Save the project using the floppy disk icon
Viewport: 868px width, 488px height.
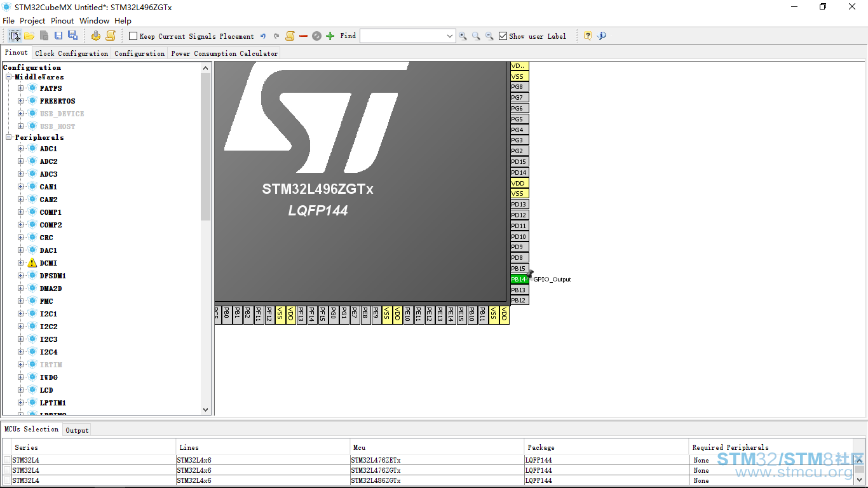(58, 36)
